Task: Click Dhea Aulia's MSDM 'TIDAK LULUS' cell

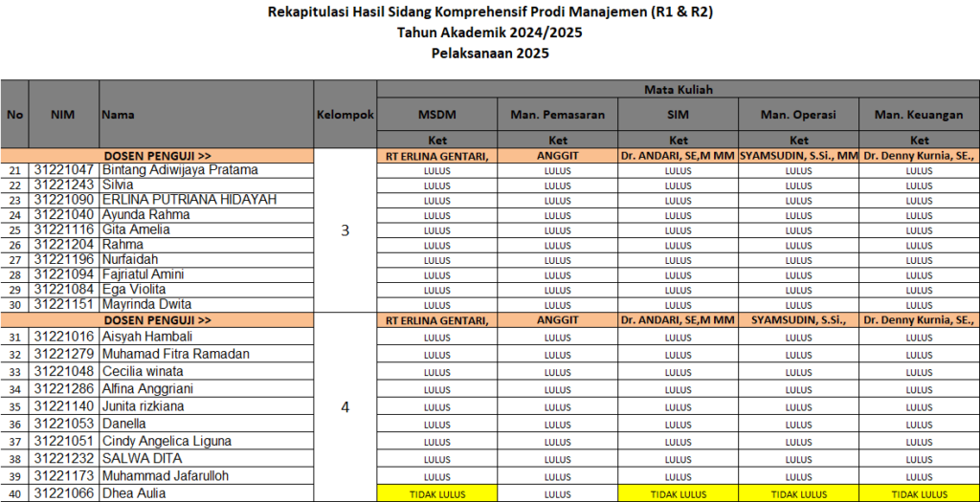Action: (x=437, y=494)
